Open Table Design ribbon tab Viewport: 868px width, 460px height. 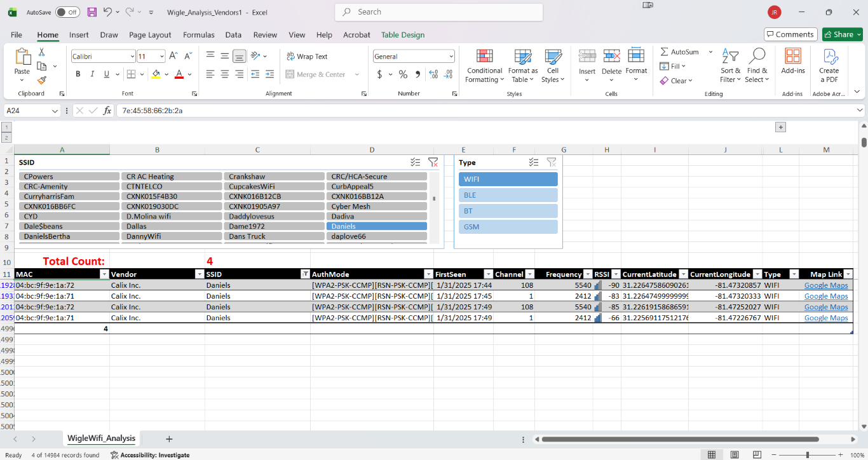[403, 35]
